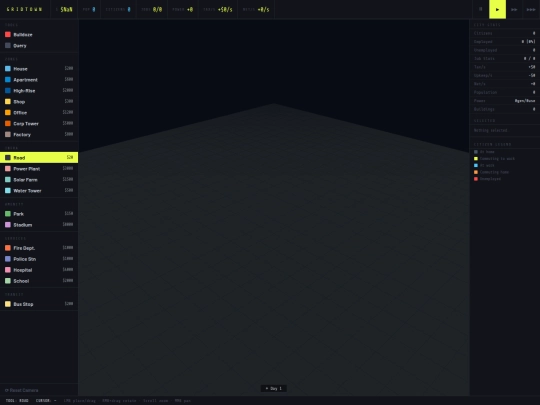Viewport: 540px width, 405px height.
Task: Select the School service tool
Action: tap(39, 281)
